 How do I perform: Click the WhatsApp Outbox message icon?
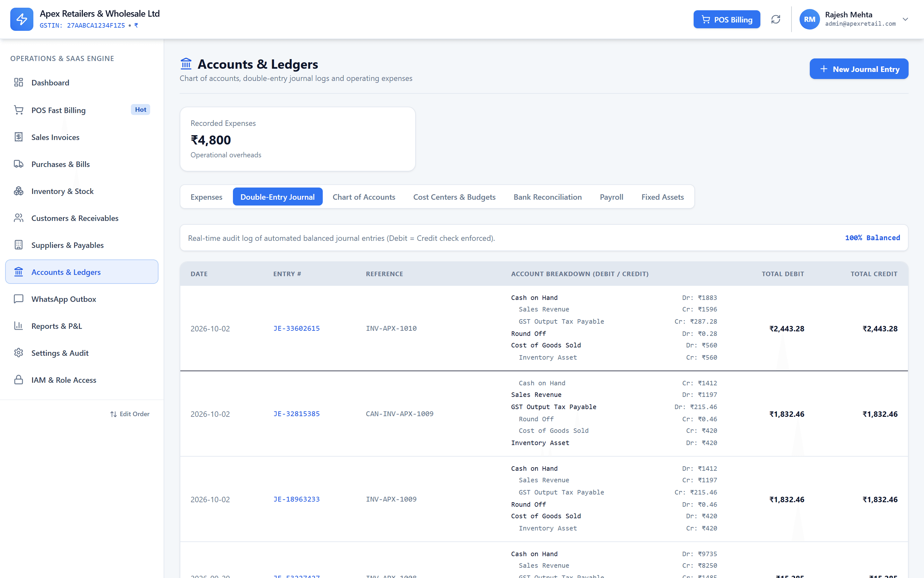19,299
